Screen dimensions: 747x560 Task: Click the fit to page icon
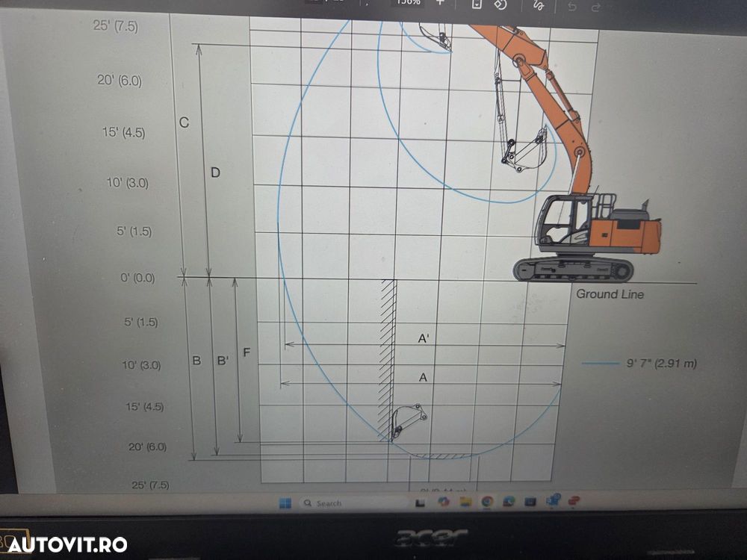[x=476, y=4]
